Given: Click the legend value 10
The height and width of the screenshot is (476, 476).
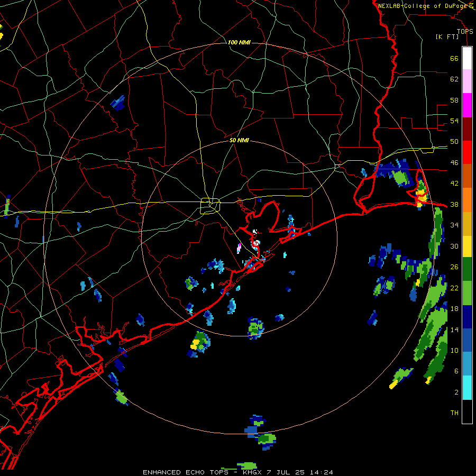Looking at the screenshot, I should point(454,350).
